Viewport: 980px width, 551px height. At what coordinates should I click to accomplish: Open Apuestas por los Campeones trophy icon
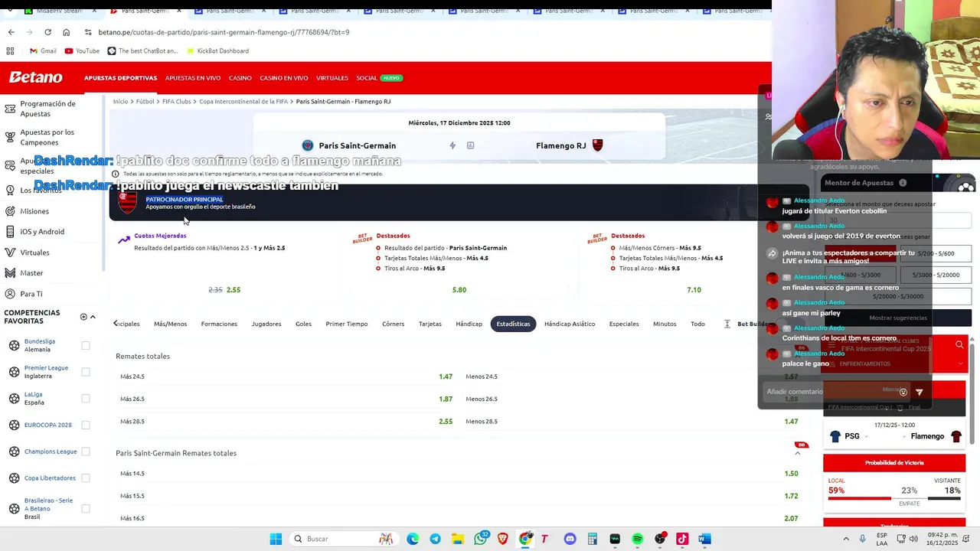click(10, 137)
